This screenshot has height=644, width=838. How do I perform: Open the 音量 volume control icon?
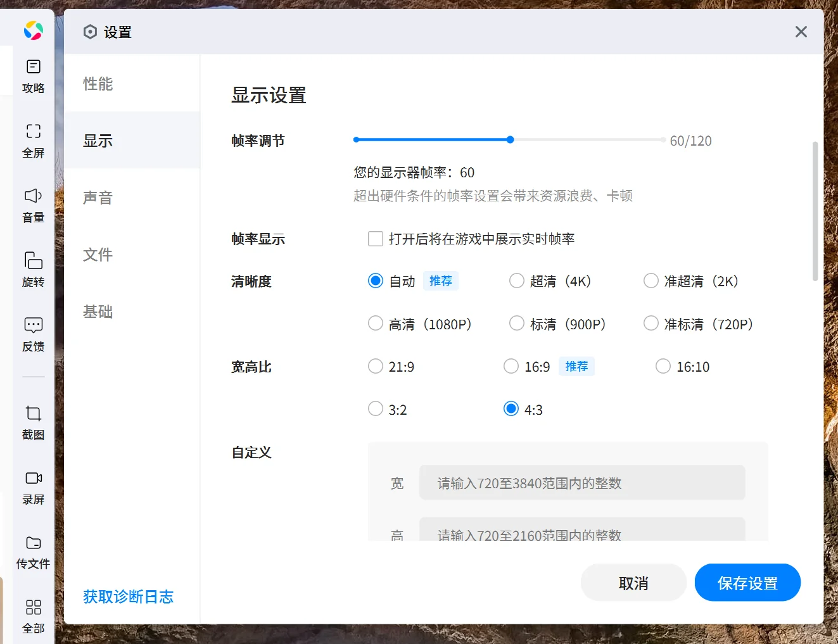click(33, 205)
